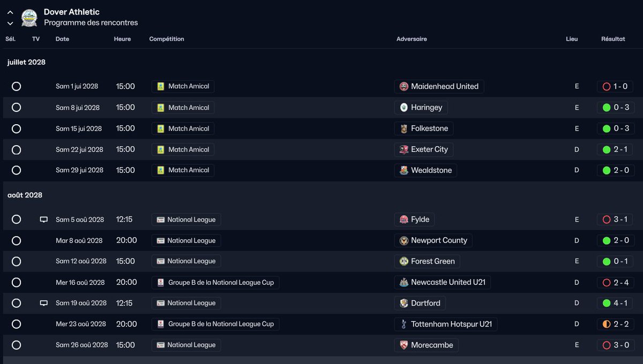Image resolution: width=643 pixels, height=364 pixels.
Task: Click TV broadcast icon on Dartford match
Action: (44, 303)
